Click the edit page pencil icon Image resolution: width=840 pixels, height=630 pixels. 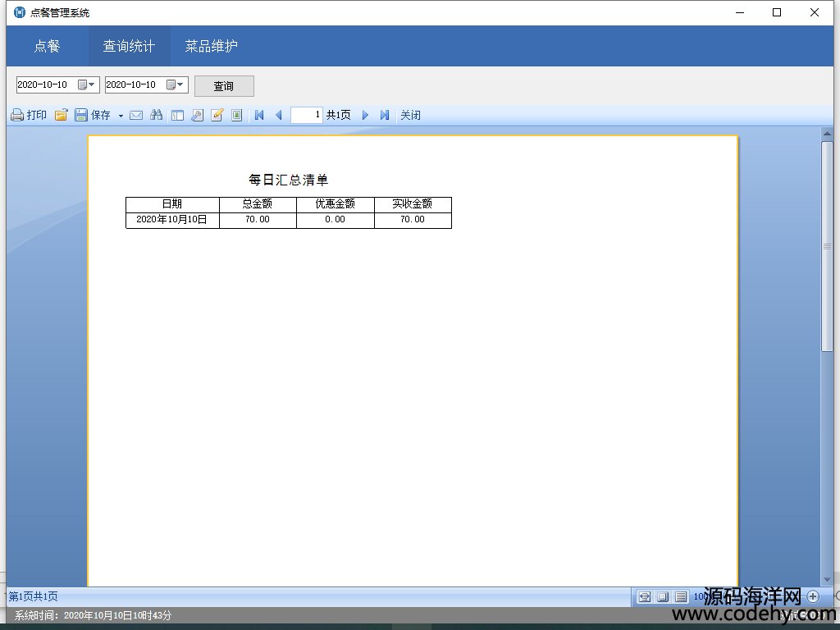pyautogui.click(x=217, y=116)
